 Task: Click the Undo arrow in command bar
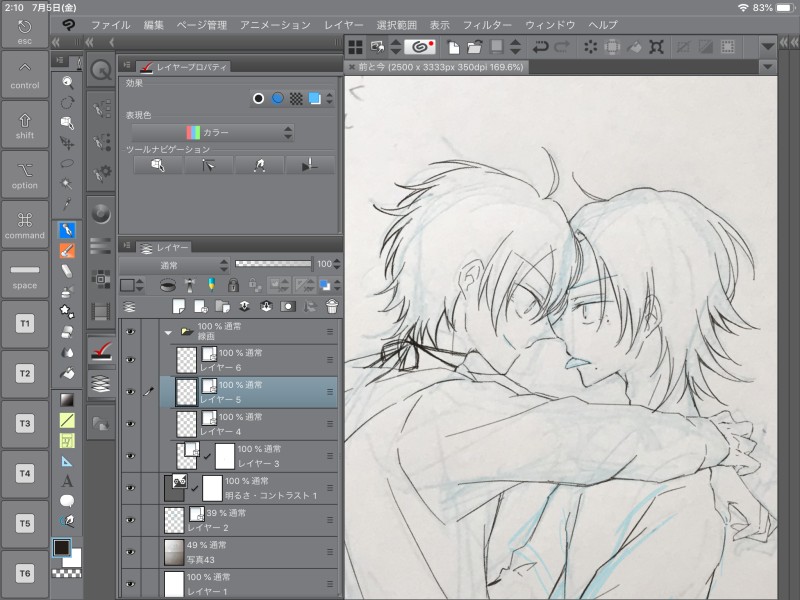pos(540,47)
